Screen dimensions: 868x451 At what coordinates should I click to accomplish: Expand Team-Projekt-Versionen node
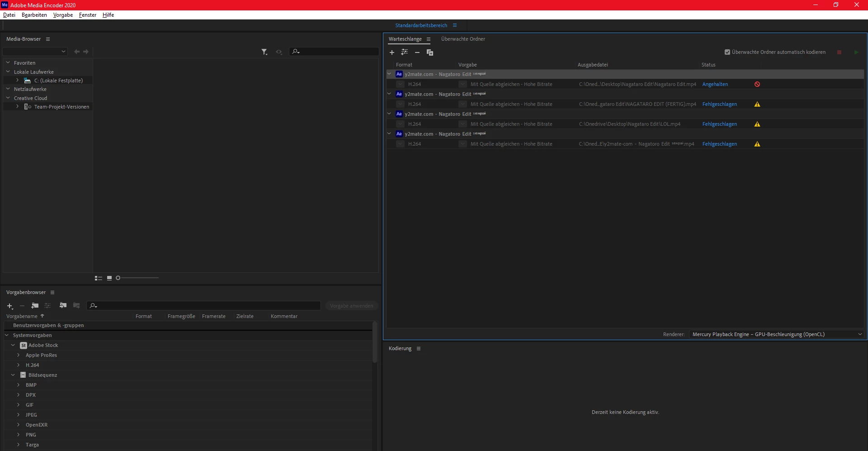(18, 107)
